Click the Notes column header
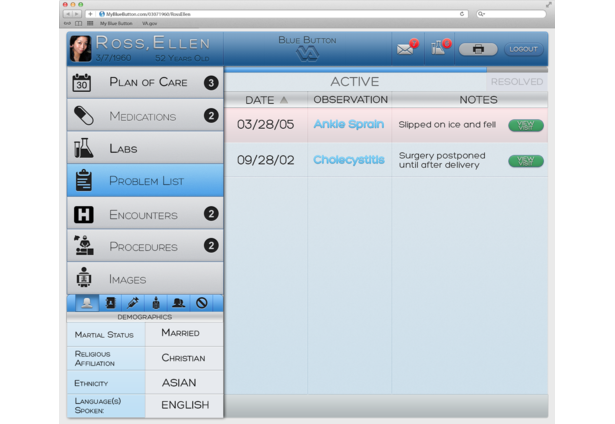 [478, 100]
